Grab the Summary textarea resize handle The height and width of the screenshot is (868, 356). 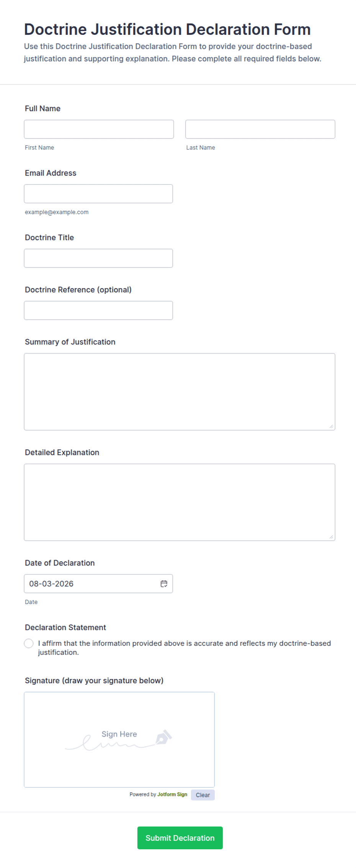click(x=331, y=426)
